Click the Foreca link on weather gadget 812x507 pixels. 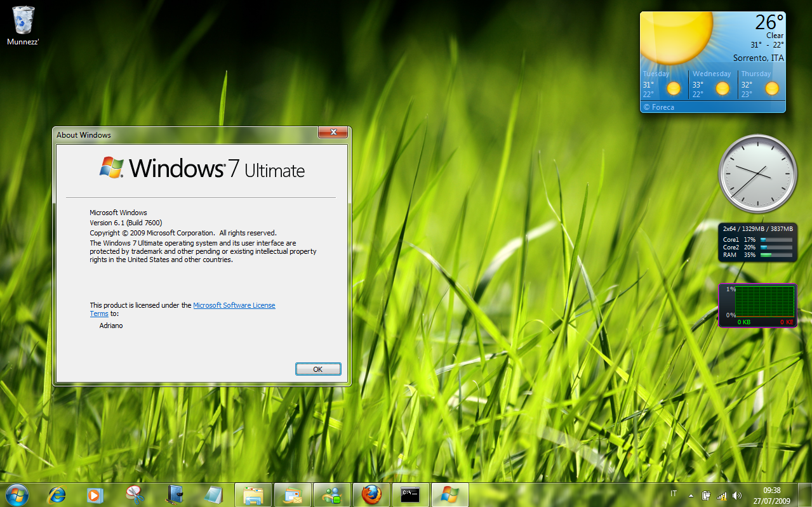658,107
